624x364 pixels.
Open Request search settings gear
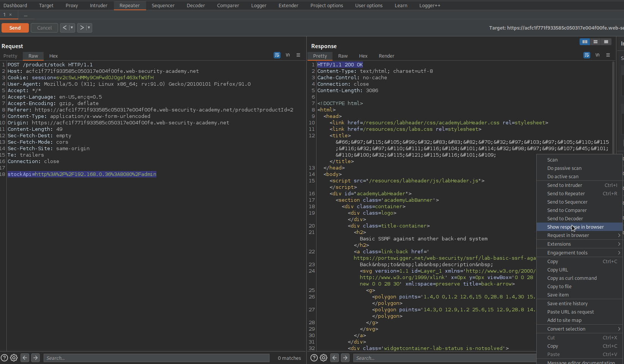(x=14, y=358)
